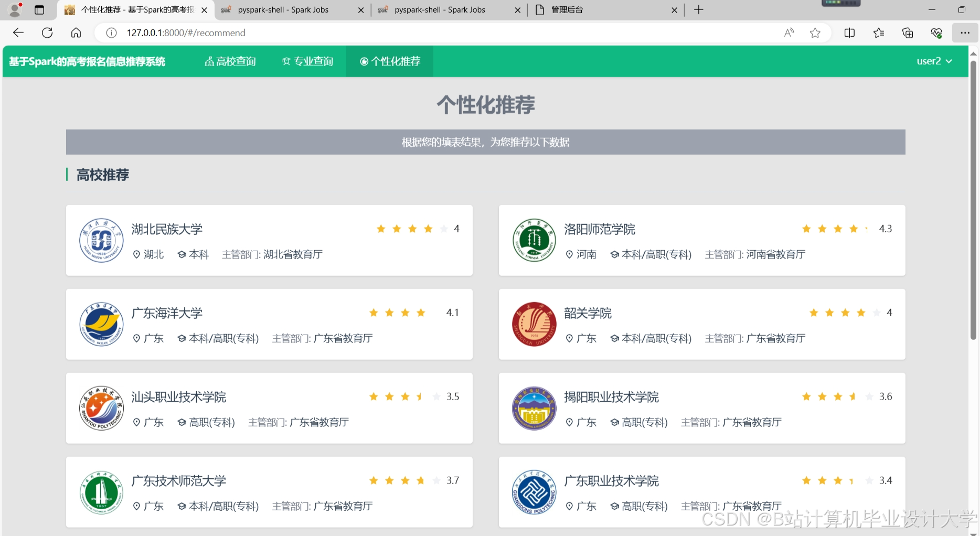
Task: Toggle vertical tabs in top-left corner
Action: click(39, 9)
